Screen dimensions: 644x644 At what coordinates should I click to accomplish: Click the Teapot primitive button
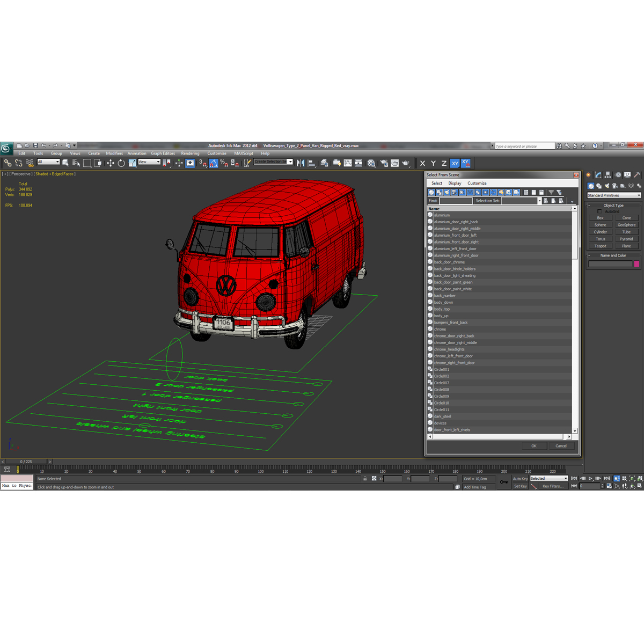coord(601,246)
